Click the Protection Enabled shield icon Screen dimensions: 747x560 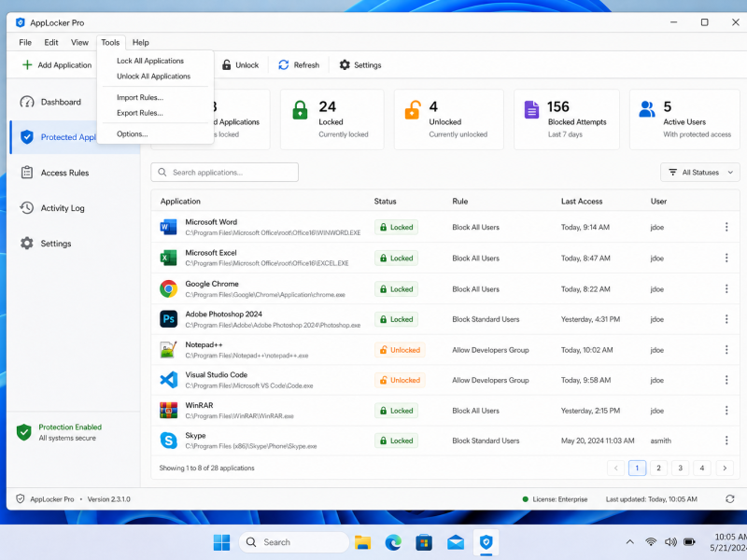pos(24,432)
